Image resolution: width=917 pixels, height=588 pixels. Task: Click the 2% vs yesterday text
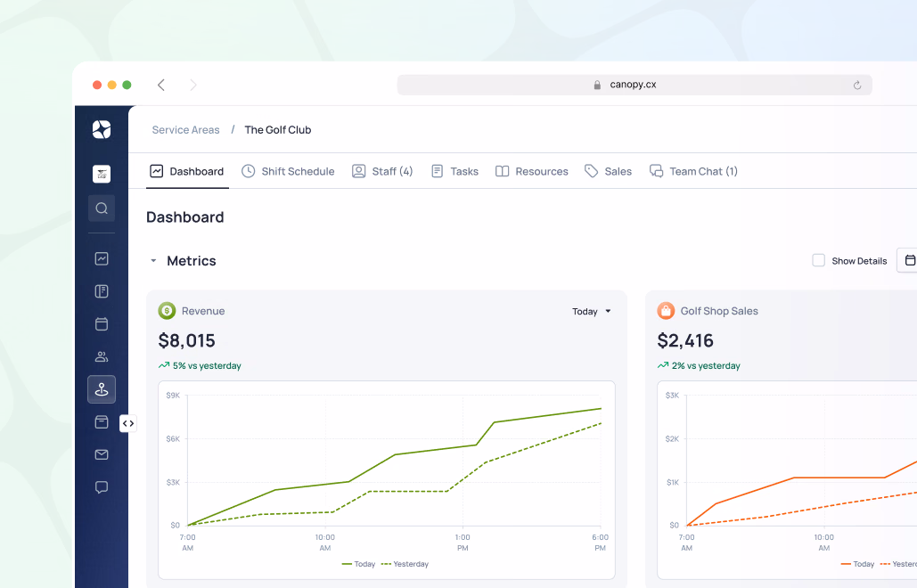[x=706, y=366]
